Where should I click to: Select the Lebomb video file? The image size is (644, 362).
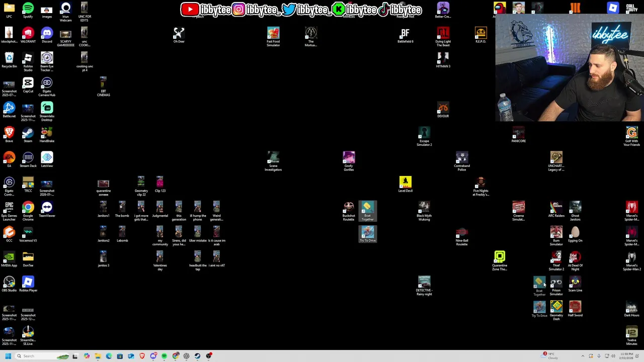coord(122,234)
